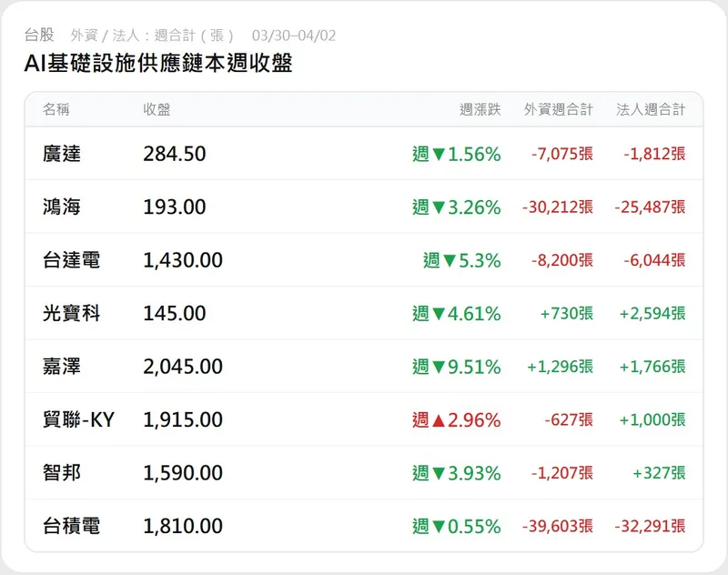Viewport: 728px width, 575px height.
Task: Select the 貿聯-KY stock name
Action: [78, 419]
